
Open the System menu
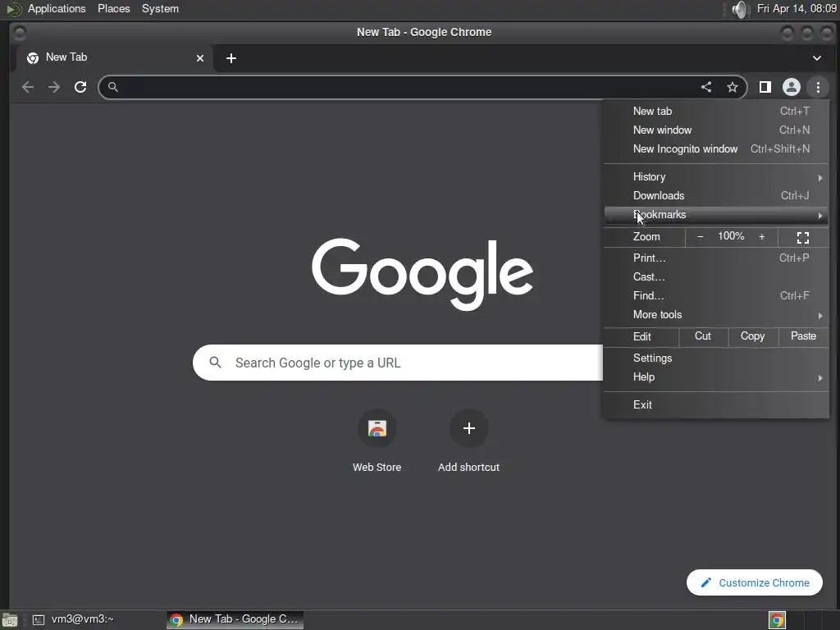[160, 8]
